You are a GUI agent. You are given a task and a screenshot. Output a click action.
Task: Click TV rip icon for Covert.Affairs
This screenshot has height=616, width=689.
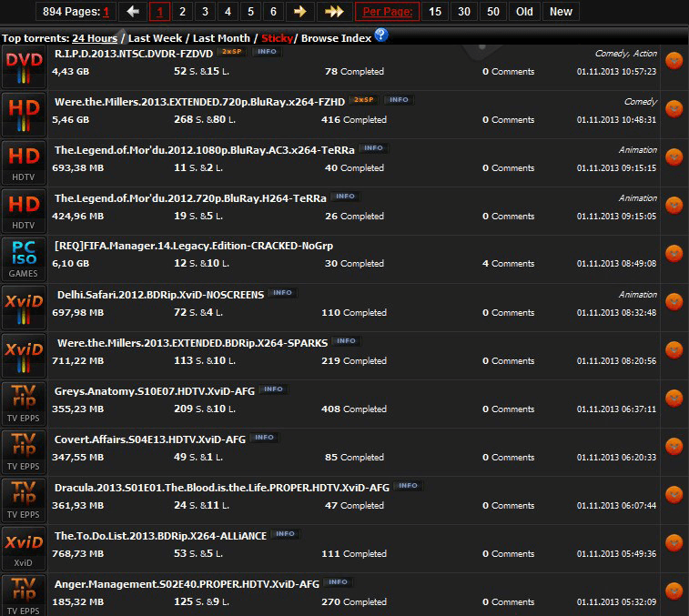pyautogui.click(x=24, y=452)
